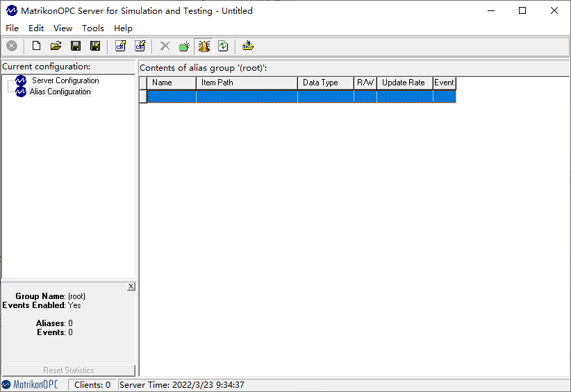
Task: Click the first CSV icon, arrow pointing up-right
Action: [x=121, y=46]
